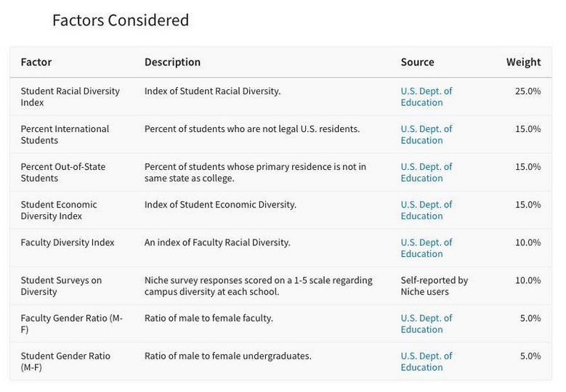
Task: Visit U.S. Dept. of Education link for Faculty Diversity Index
Action: point(426,248)
